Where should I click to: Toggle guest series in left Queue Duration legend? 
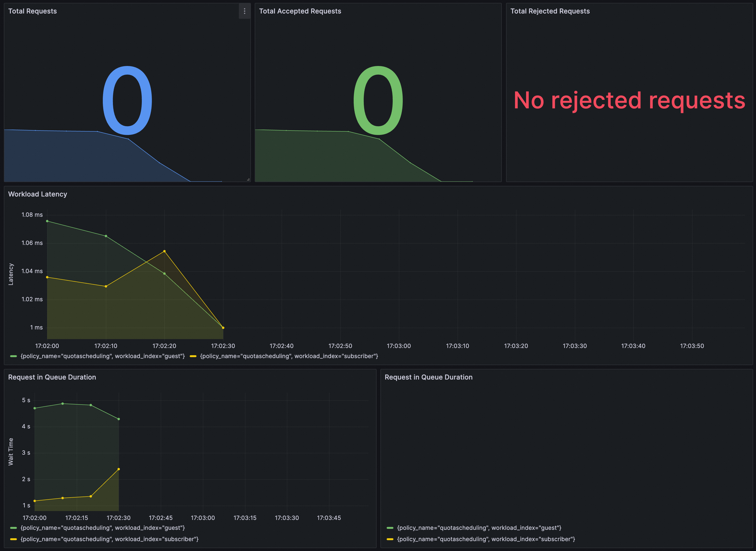tap(102, 528)
